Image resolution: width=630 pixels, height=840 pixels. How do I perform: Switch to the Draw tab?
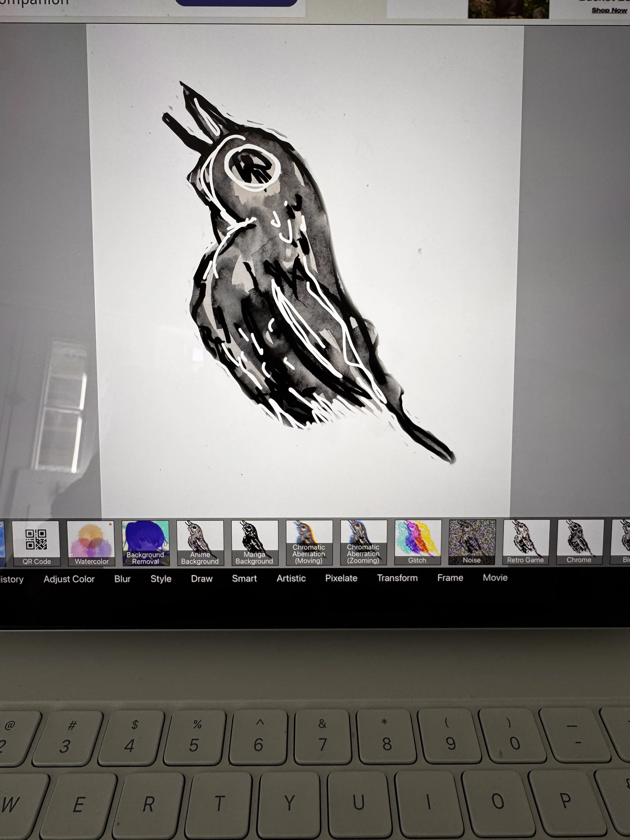[202, 579]
